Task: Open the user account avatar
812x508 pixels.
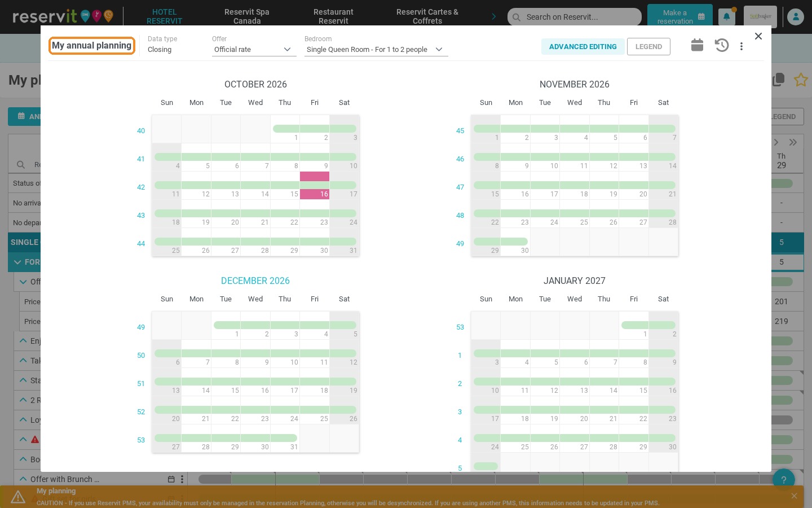Action: (796, 17)
